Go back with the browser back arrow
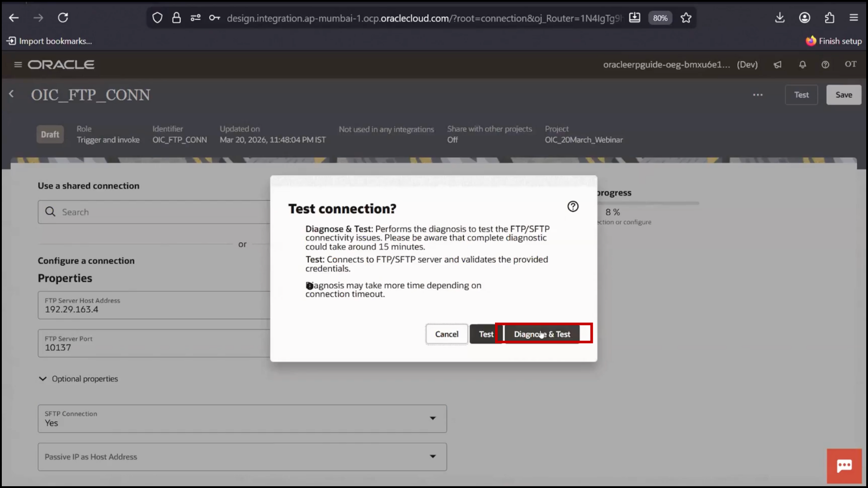This screenshot has width=868, height=488. [x=14, y=18]
